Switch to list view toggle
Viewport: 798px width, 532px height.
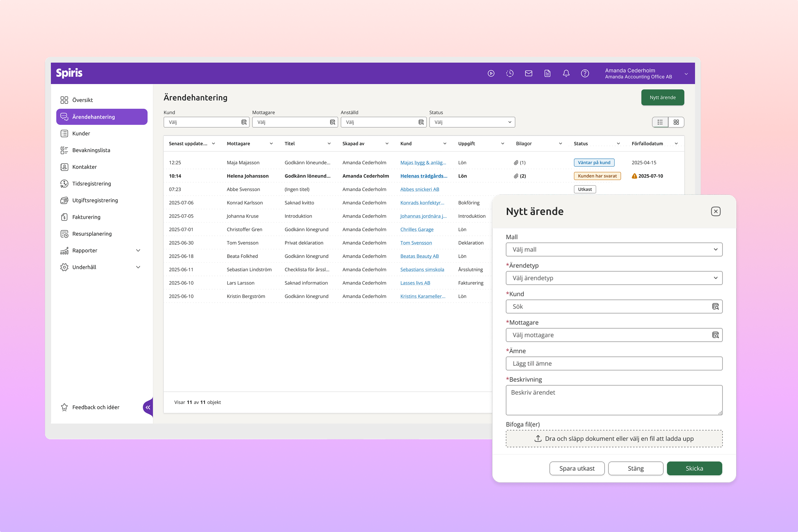click(660, 122)
